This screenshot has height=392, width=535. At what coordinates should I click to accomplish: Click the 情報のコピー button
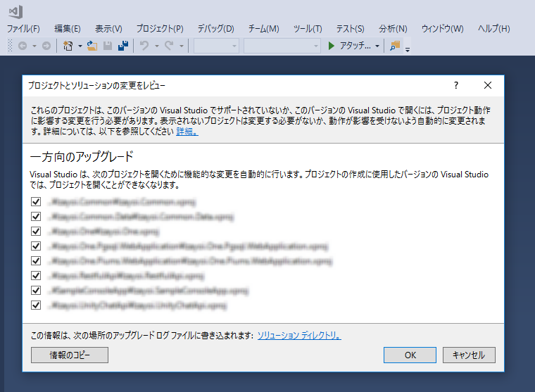pyautogui.click(x=70, y=355)
